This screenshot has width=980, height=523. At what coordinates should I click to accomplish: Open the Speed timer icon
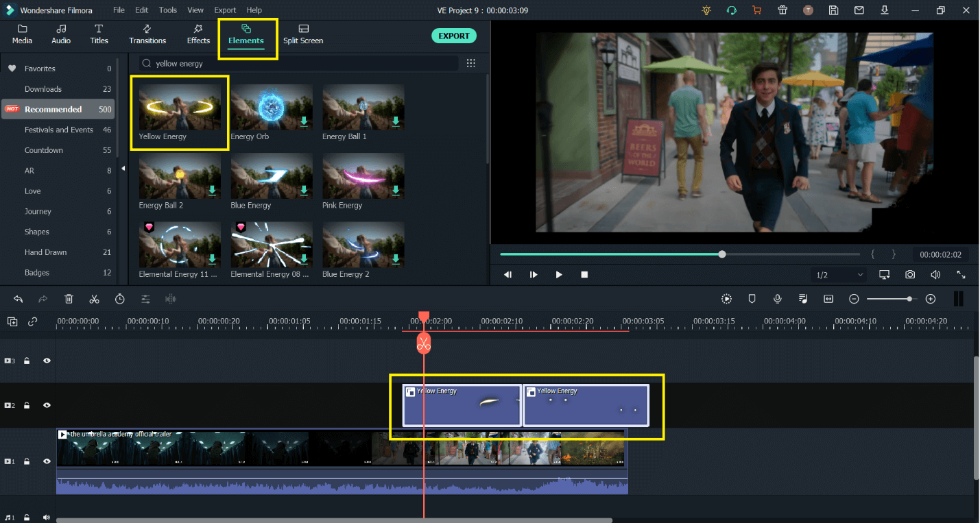119,299
